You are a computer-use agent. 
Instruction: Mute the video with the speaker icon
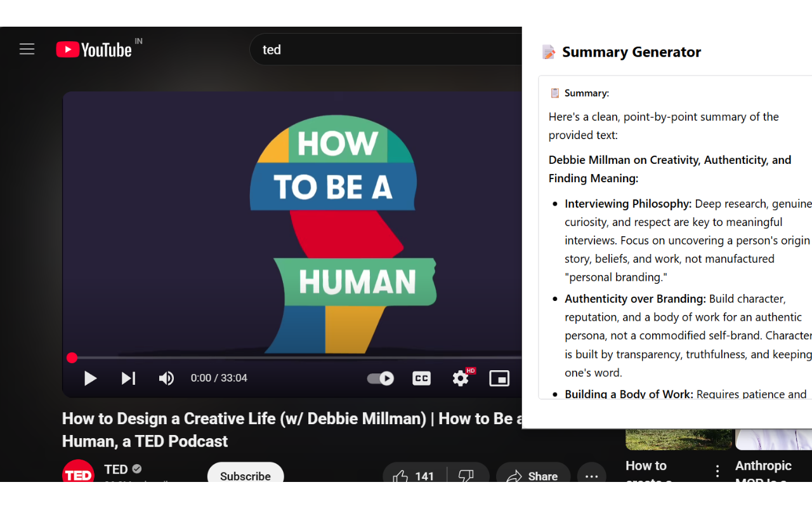point(166,378)
